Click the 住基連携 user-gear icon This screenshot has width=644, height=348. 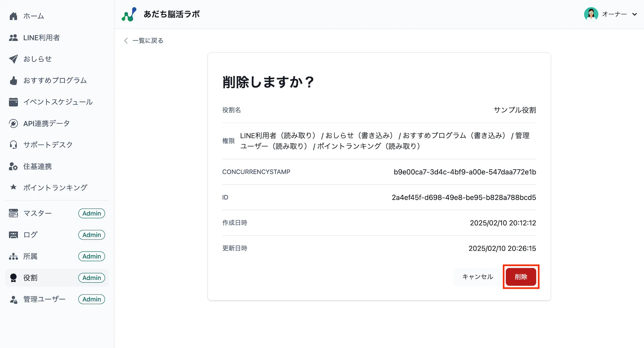coord(13,166)
